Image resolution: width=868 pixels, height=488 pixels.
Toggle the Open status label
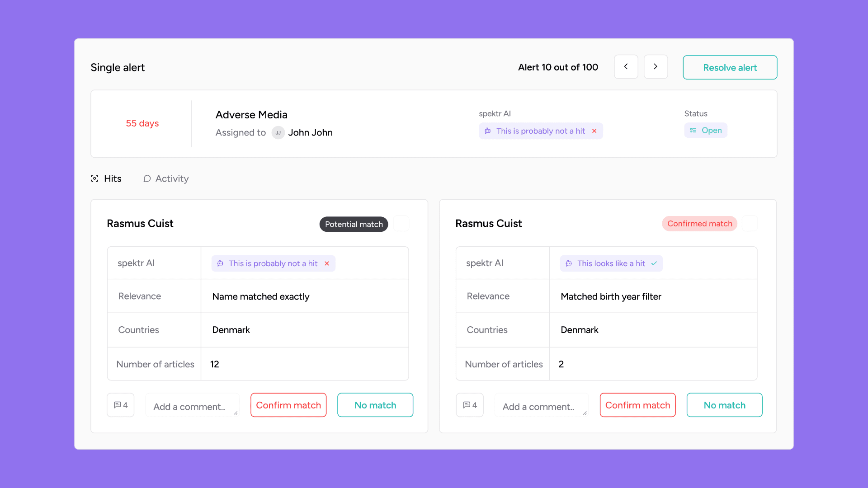pyautogui.click(x=706, y=130)
